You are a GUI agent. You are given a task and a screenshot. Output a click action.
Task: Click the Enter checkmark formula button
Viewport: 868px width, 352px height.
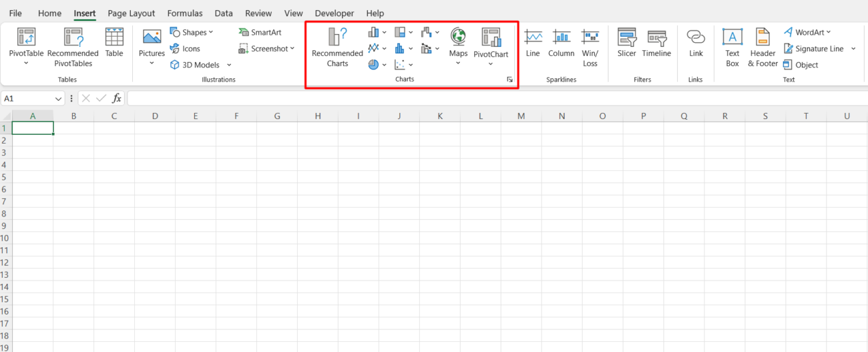tap(101, 98)
